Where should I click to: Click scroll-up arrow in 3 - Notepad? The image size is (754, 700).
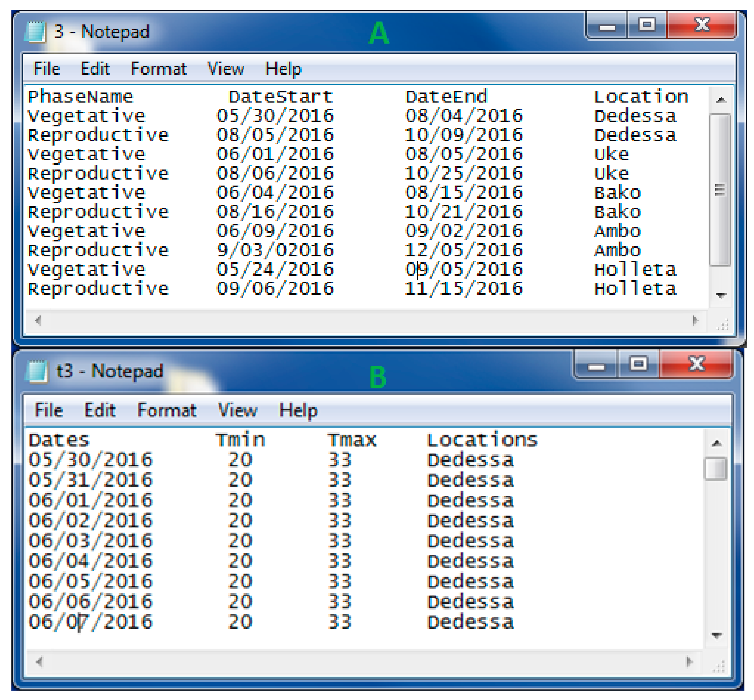[x=721, y=100]
